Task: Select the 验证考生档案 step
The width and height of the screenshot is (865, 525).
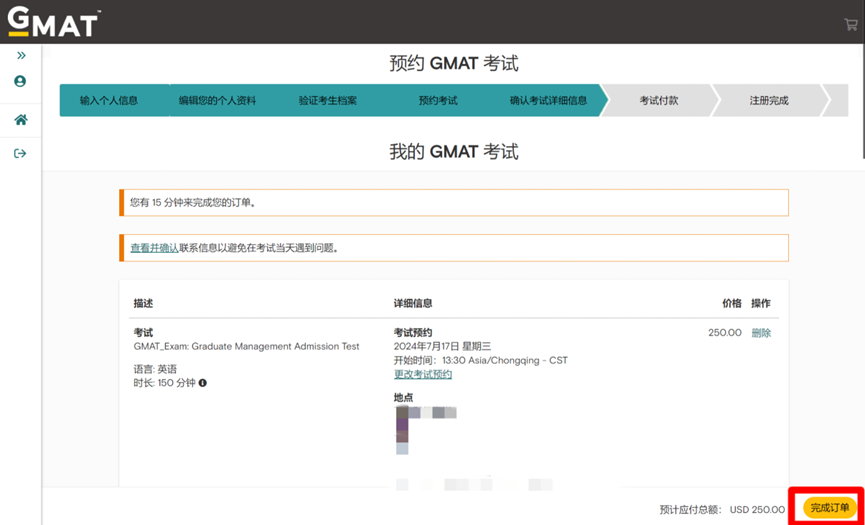Action: (328, 100)
